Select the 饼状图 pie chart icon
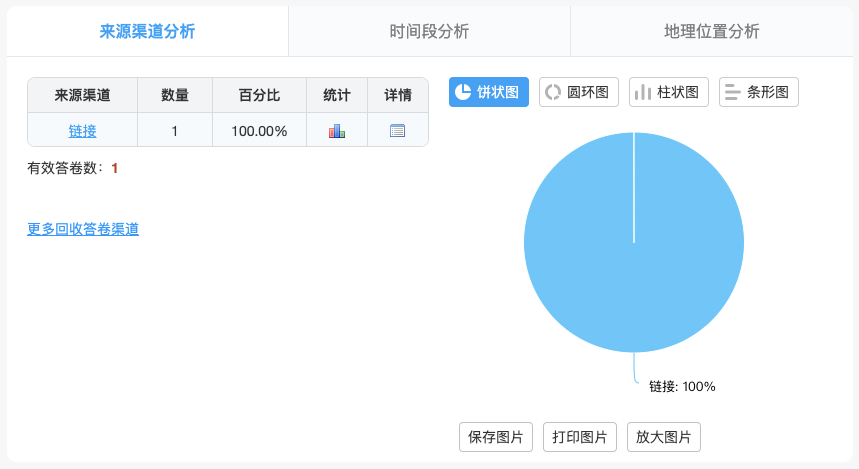Image resolution: width=859 pixels, height=469 pixels. click(x=463, y=92)
